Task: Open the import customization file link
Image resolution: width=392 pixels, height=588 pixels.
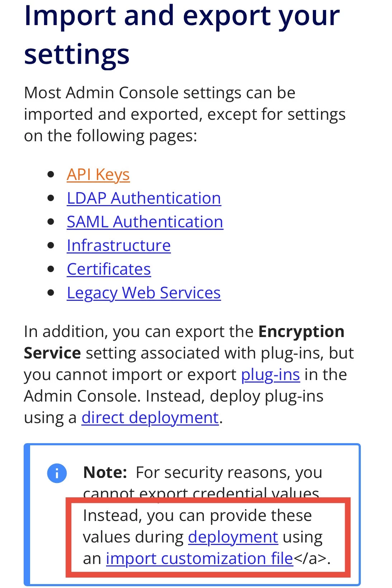Action: click(200, 559)
